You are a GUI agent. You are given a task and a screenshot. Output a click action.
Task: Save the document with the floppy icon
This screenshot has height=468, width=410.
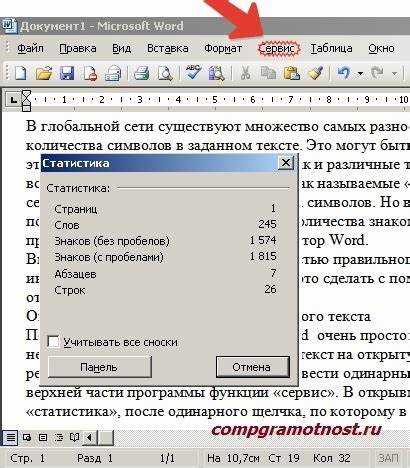coord(67,73)
